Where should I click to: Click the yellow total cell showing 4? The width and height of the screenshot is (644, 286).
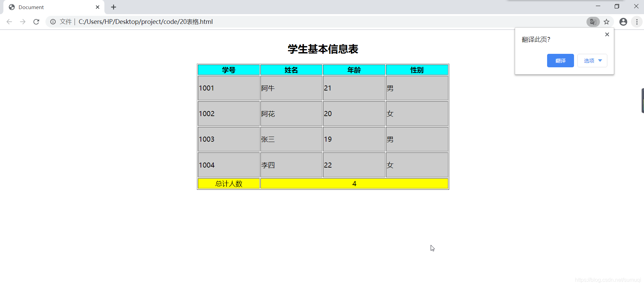(x=354, y=184)
